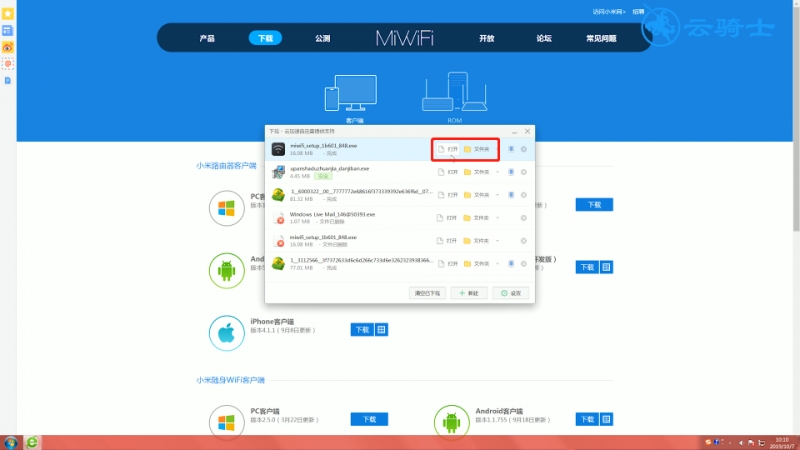This screenshot has height=450, width=800.
Task: Select file name uparshaduzhuanjia_danjiban.exe
Action: point(329,168)
